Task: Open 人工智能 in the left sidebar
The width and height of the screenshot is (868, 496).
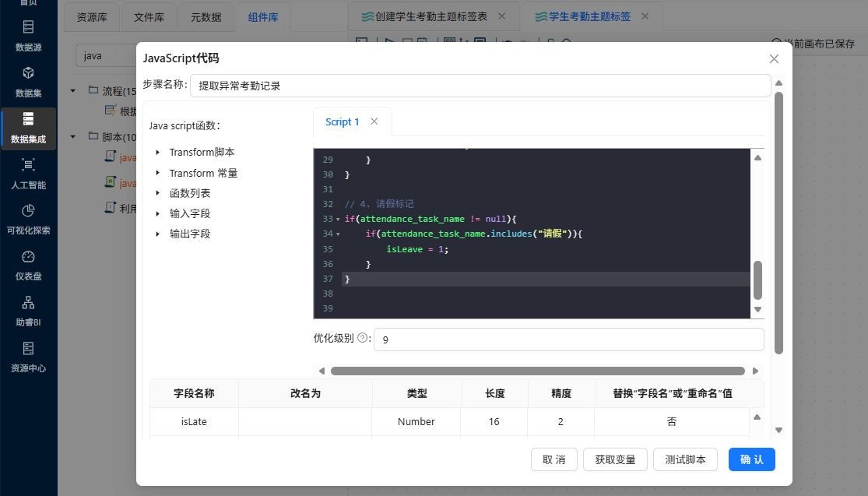Action: point(28,174)
